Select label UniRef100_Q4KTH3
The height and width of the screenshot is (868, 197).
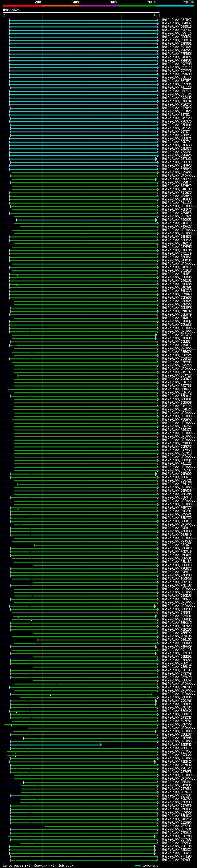click(x=177, y=189)
